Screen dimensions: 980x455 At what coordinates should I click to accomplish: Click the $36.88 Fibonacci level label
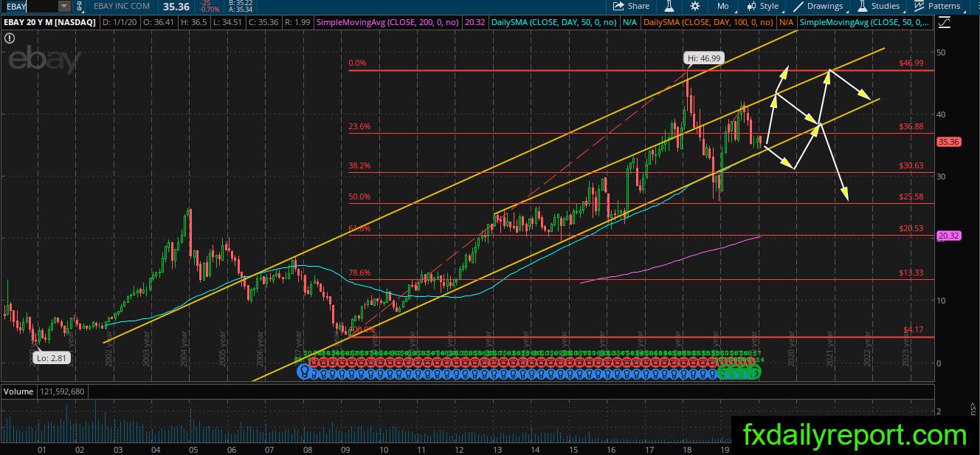click(911, 126)
